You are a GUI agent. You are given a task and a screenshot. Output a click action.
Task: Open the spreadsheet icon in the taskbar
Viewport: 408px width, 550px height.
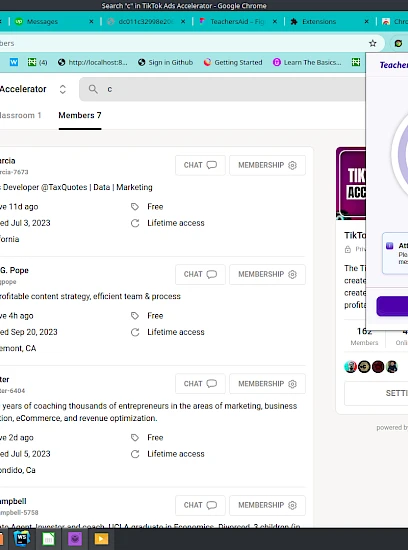coord(48,539)
